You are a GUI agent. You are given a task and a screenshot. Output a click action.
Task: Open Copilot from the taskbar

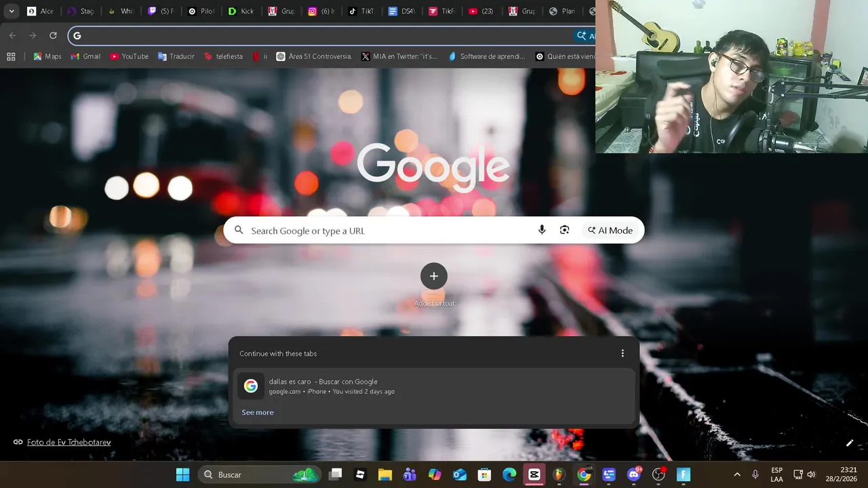pos(435,474)
